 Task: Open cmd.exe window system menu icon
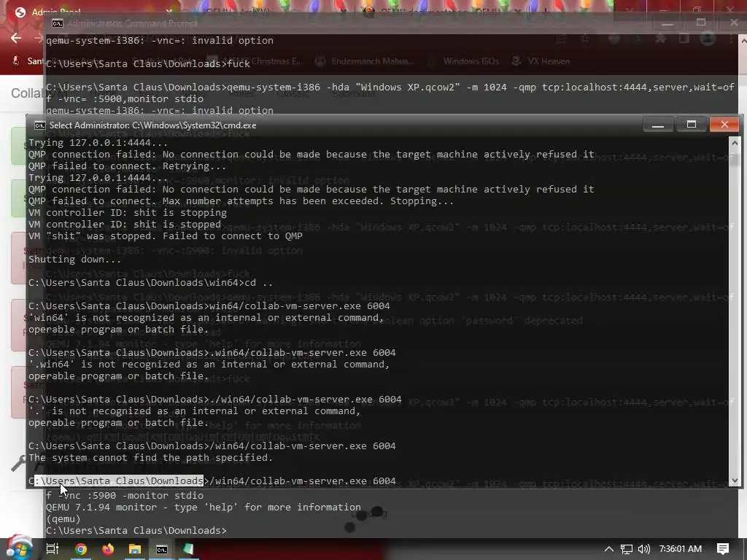coord(40,125)
